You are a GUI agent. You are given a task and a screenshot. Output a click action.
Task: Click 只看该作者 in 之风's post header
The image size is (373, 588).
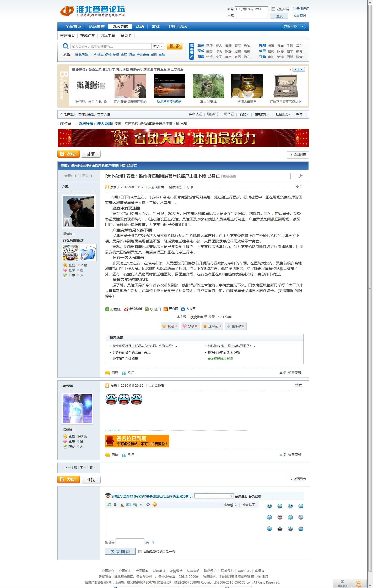[x=156, y=187]
